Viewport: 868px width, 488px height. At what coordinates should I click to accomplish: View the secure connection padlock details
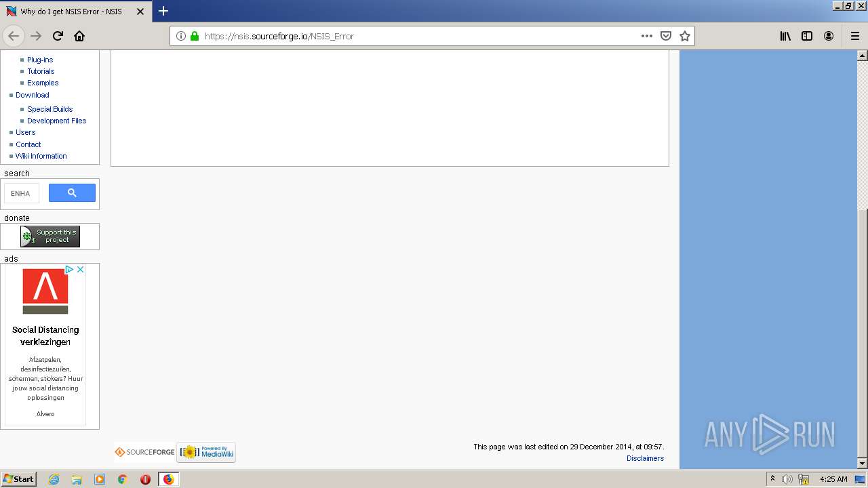(195, 36)
